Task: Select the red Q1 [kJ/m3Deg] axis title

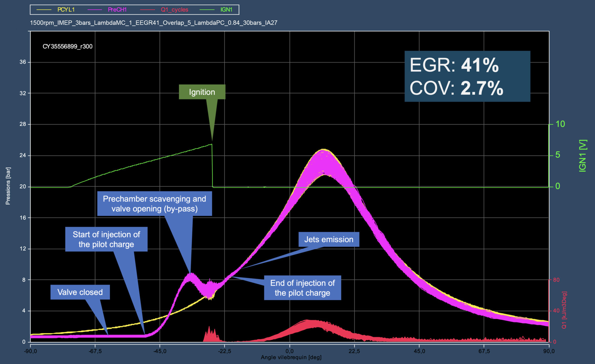Action: tap(564, 310)
